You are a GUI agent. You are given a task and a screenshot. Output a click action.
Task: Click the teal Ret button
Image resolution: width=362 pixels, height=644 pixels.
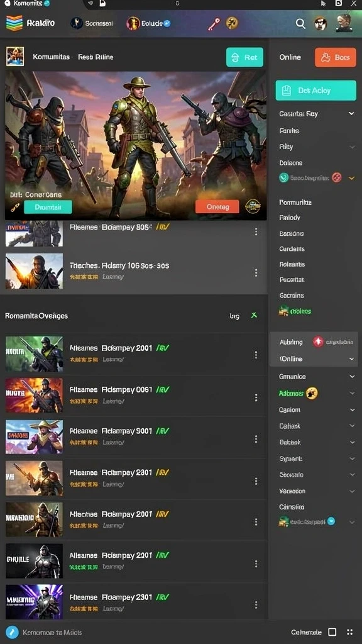click(244, 57)
